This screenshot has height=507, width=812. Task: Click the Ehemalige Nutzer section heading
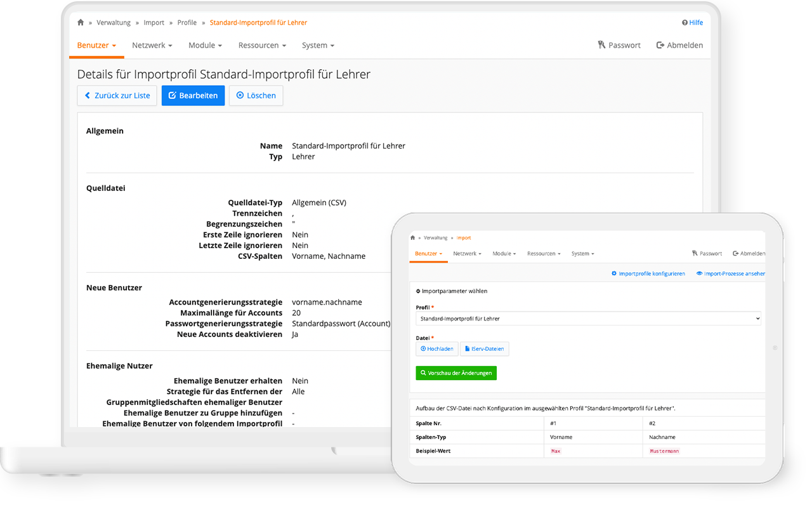(119, 365)
